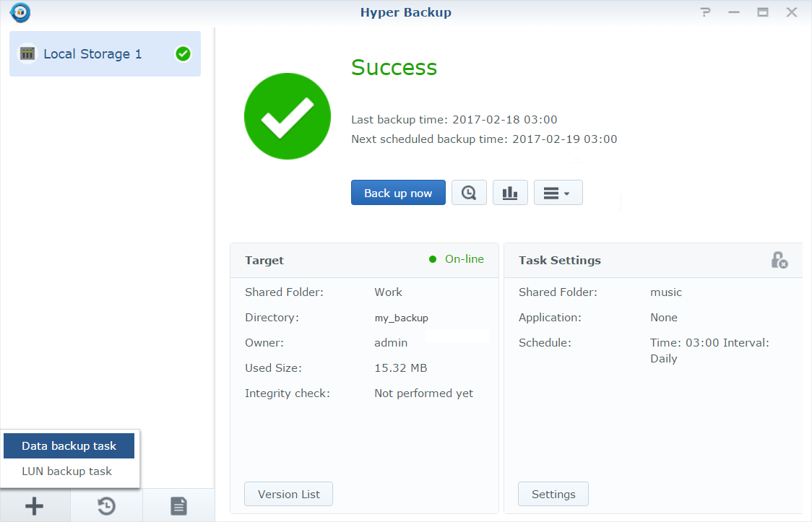Select Local Storage 1 task in sidebar
The image size is (812, 522).
[x=92, y=53]
